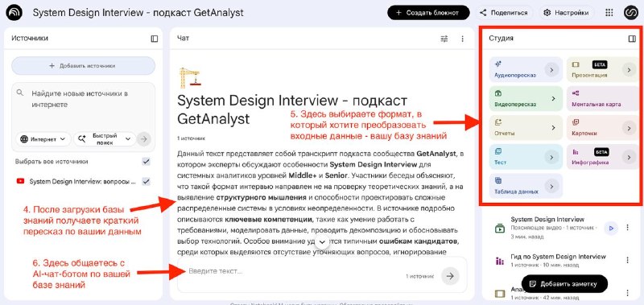This screenshot has height=305, width=644.
Task: Choose the Видеопересказ tile
Action: [x=526, y=99]
